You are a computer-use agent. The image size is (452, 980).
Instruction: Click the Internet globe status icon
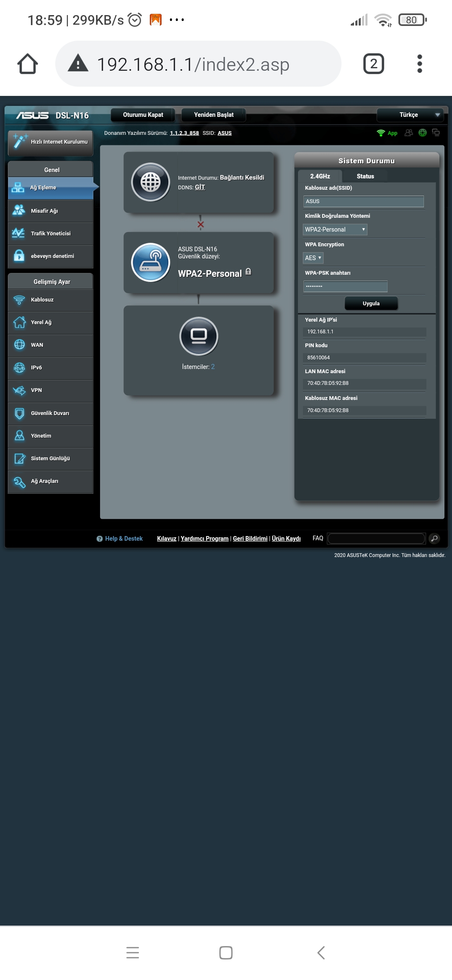click(x=151, y=182)
